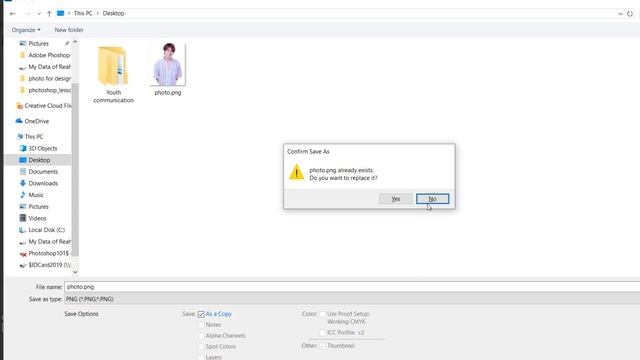This screenshot has width=640, height=360.
Task: Click the File name input field
Action: click(352, 287)
